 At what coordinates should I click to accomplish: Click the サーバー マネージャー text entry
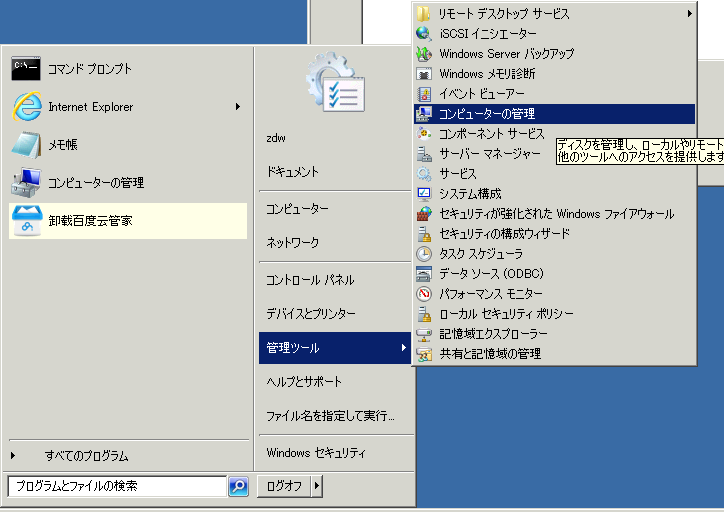(x=490, y=154)
